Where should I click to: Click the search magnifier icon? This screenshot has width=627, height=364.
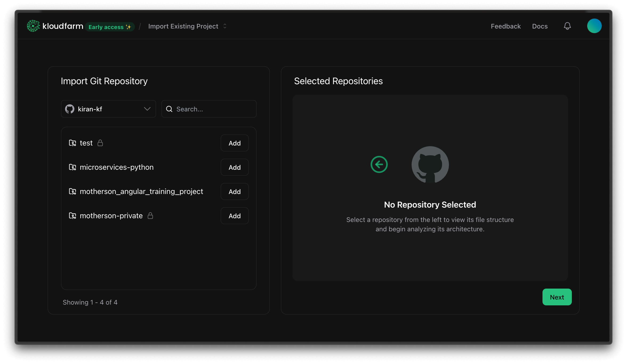point(169,109)
